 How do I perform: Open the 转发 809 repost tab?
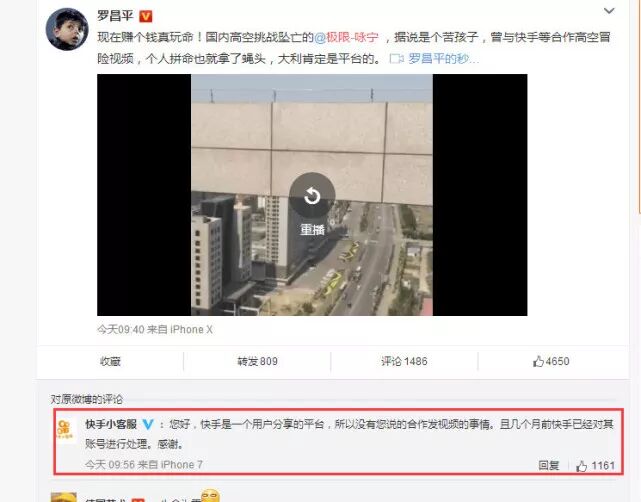tap(257, 361)
